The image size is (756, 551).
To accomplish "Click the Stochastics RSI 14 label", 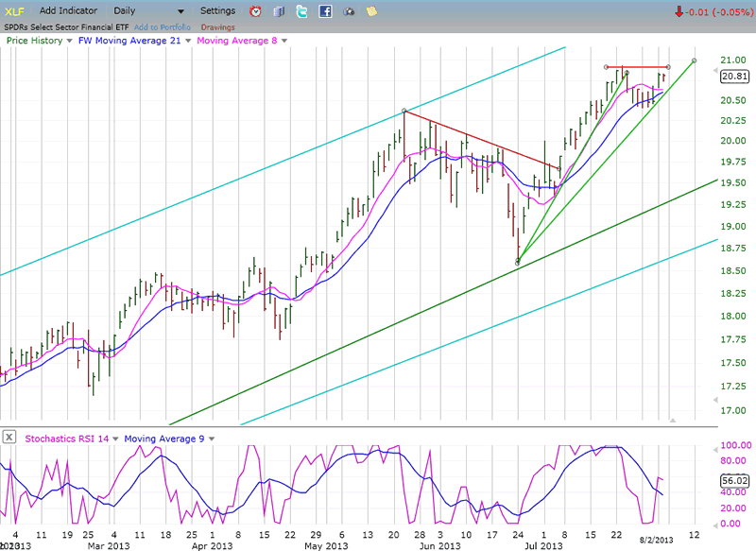I will point(67,439).
